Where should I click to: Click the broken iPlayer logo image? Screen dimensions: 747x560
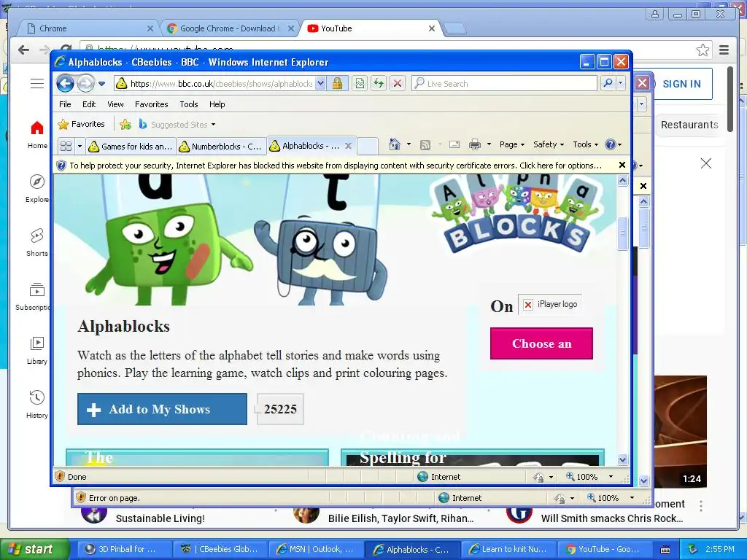[550, 304]
